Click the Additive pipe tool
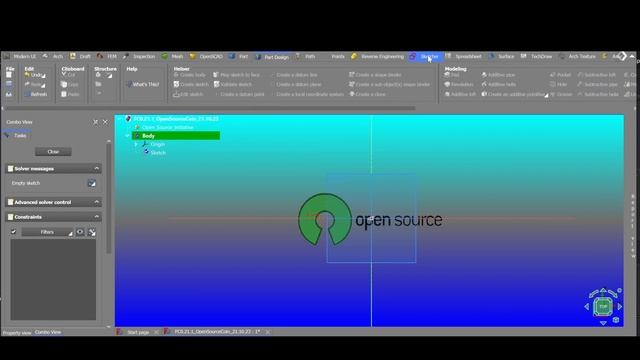 [x=498, y=75]
